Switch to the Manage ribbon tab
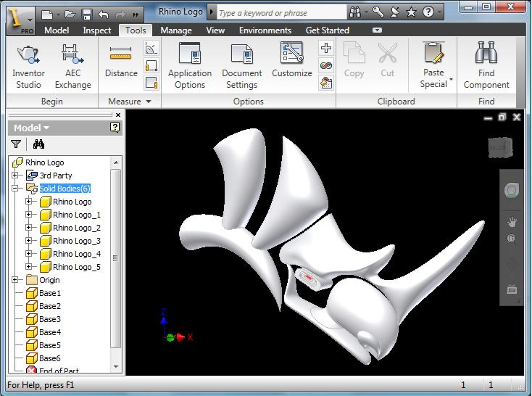 [176, 30]
